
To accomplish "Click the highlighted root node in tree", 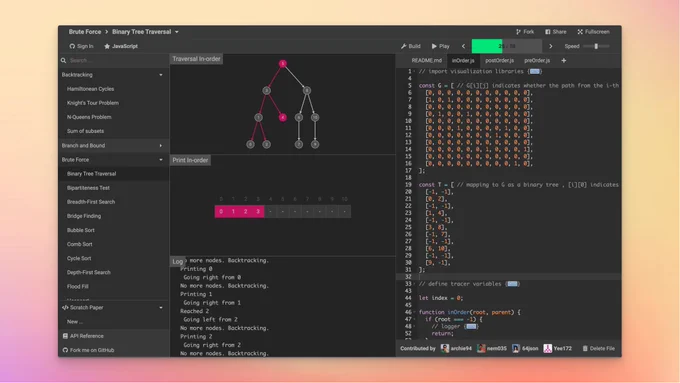I will (283, 64).
